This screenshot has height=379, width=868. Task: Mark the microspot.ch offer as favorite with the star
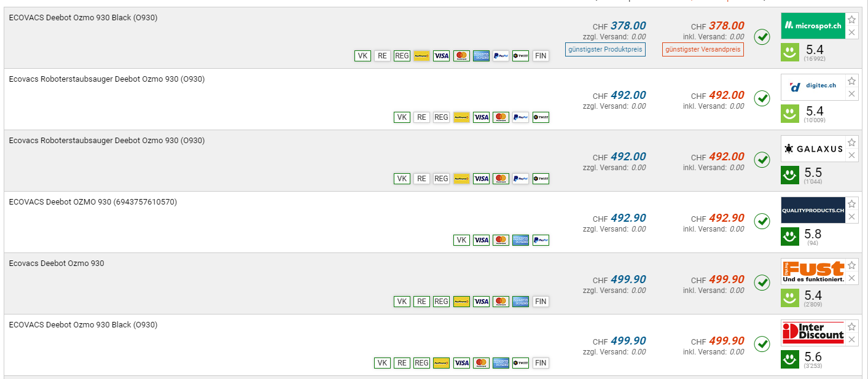[x=851, y=20]
